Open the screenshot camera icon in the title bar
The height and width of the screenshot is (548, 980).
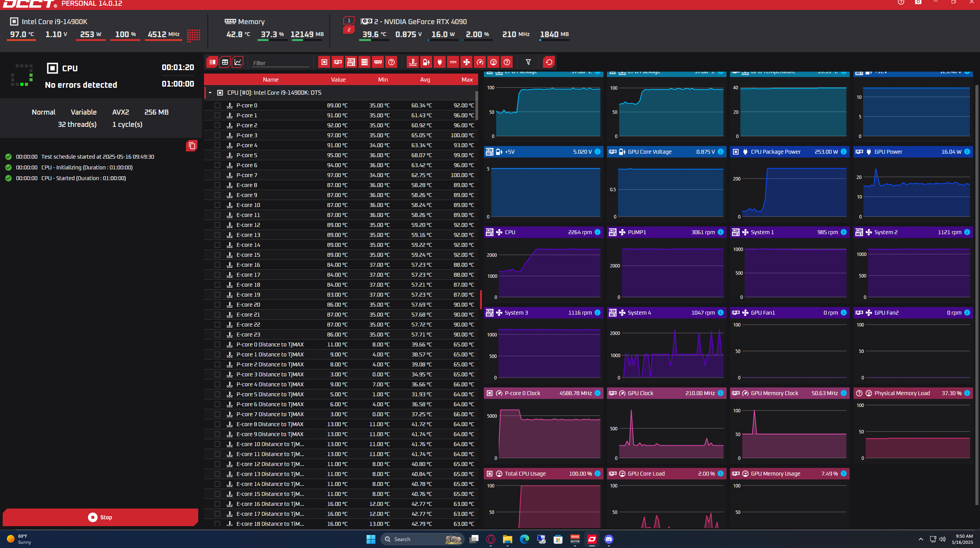coord(918,2)
